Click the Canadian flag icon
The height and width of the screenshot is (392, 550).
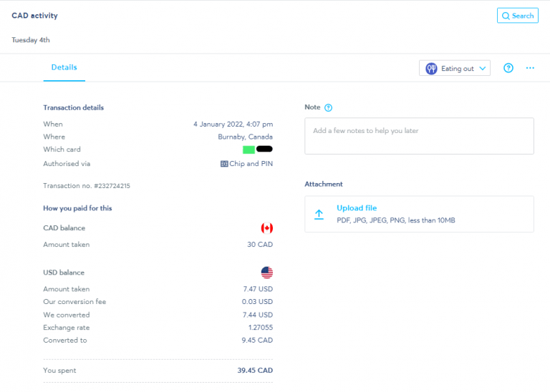pos(267,228)
